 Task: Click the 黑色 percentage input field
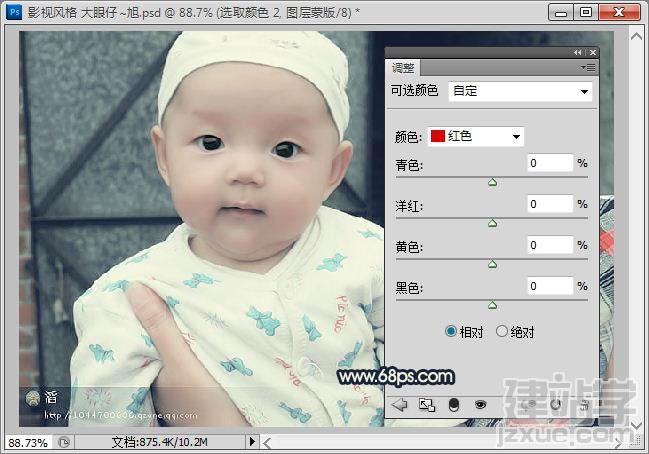tap(550, 286)
